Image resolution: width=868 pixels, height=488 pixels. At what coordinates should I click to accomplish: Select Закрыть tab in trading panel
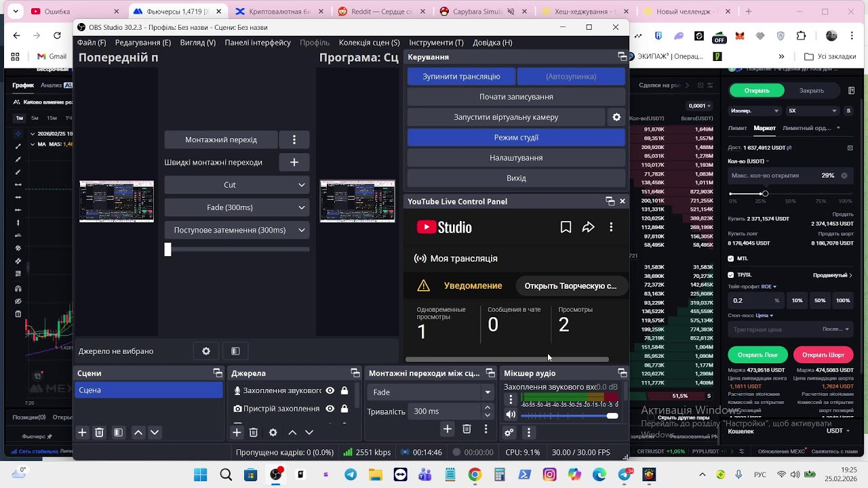click(812, 91)
